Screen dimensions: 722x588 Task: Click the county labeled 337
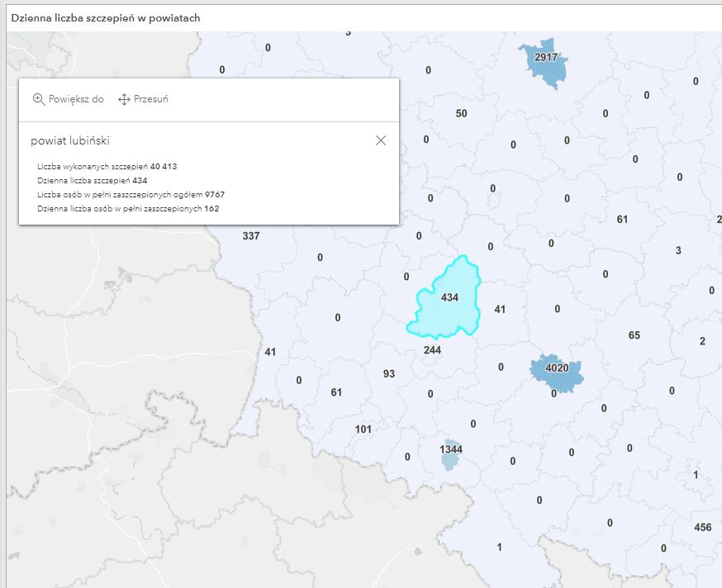click(x=251, y=236)
